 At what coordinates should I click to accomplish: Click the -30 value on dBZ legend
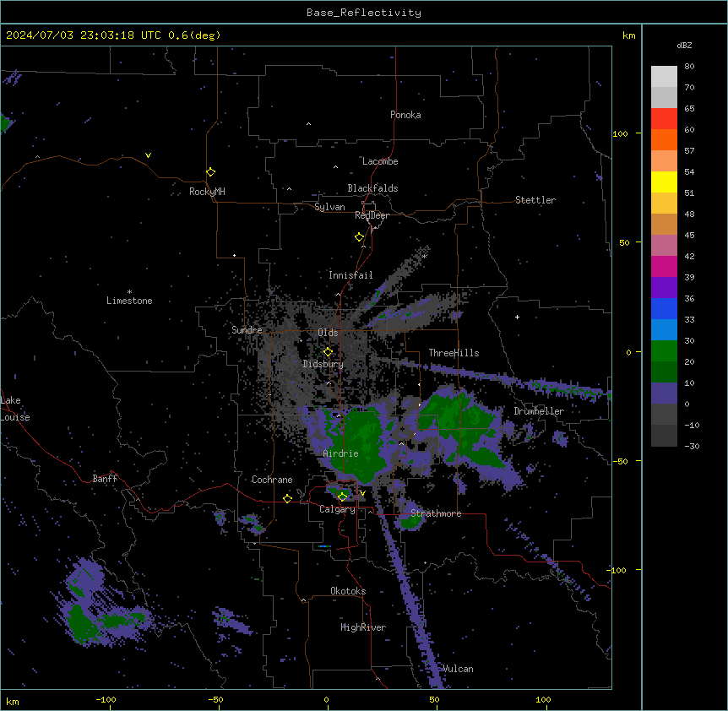coord(692,446)
